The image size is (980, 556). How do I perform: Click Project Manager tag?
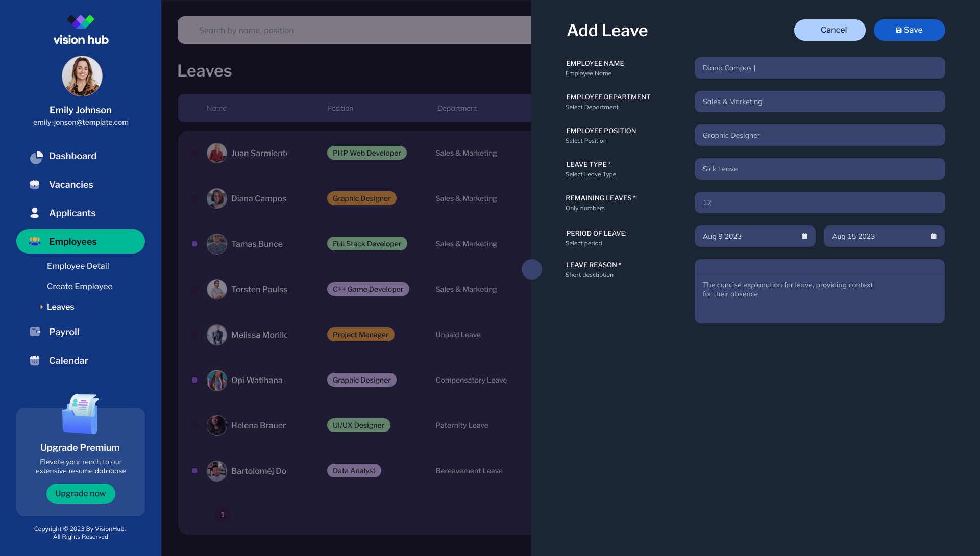pos(361,335)
